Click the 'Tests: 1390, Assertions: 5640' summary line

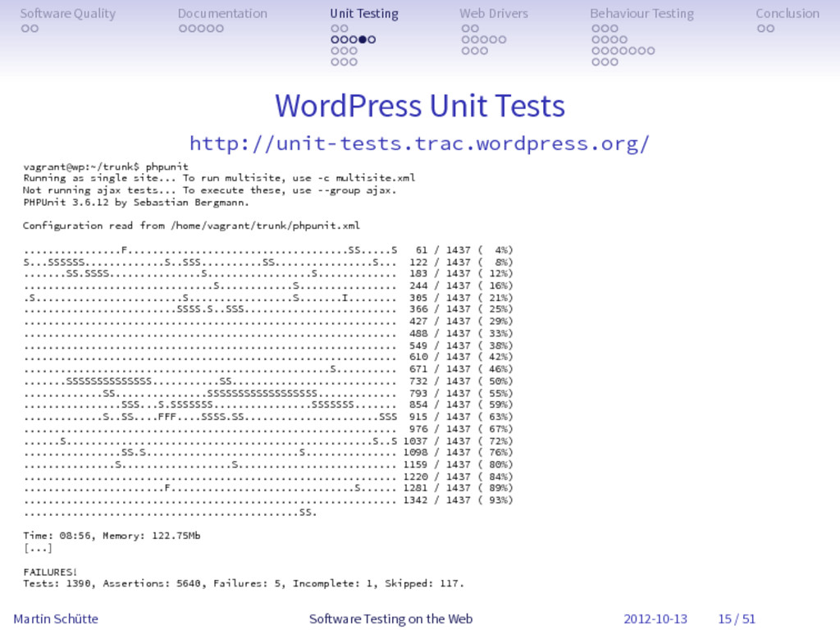click(x=244, y=583)
